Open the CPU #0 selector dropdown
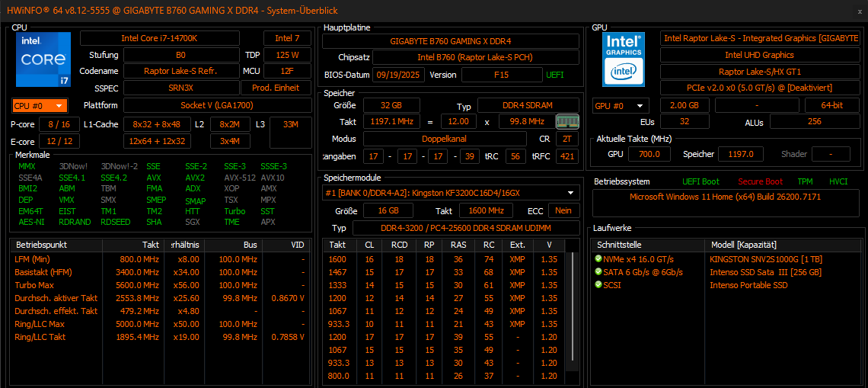Screen dimensions: 868x388 click(40, 105)
